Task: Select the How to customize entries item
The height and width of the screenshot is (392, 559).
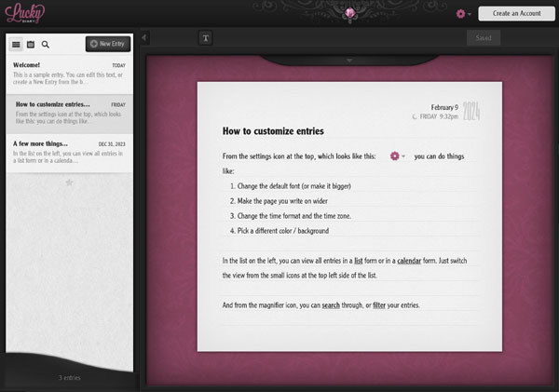Action: [x=70, y=111]
